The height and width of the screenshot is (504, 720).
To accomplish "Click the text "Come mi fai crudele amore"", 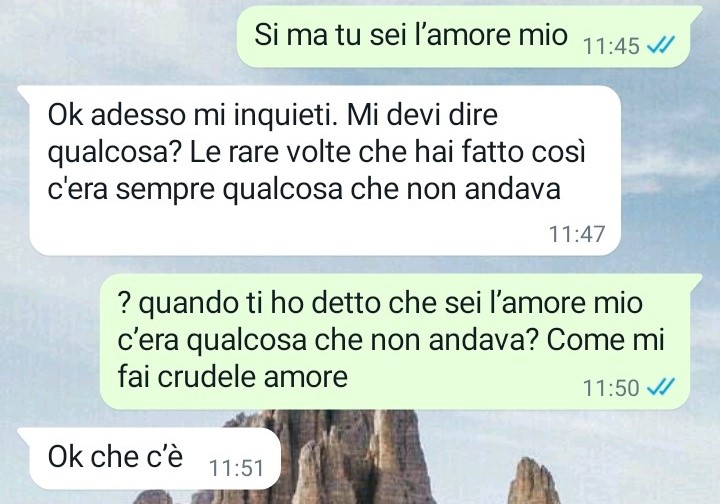I will tap(390, 359).
